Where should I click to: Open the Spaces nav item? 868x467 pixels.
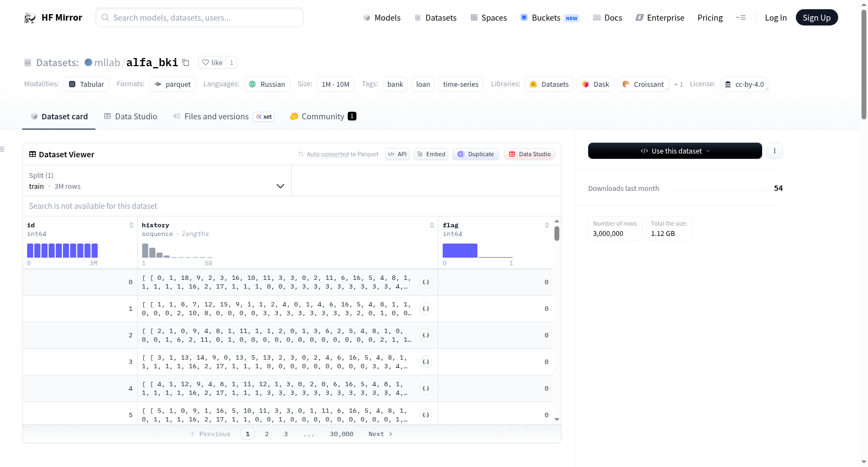point(489,17)
